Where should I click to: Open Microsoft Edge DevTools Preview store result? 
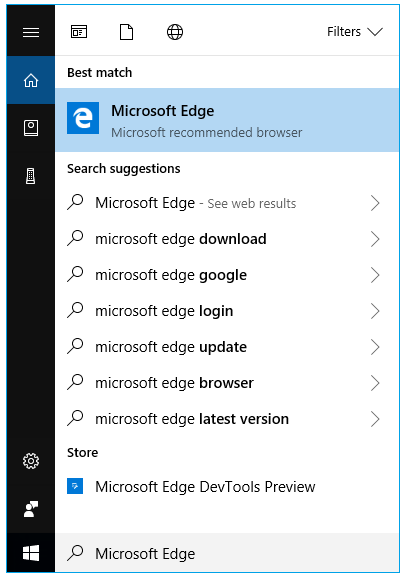pos(227,487)
